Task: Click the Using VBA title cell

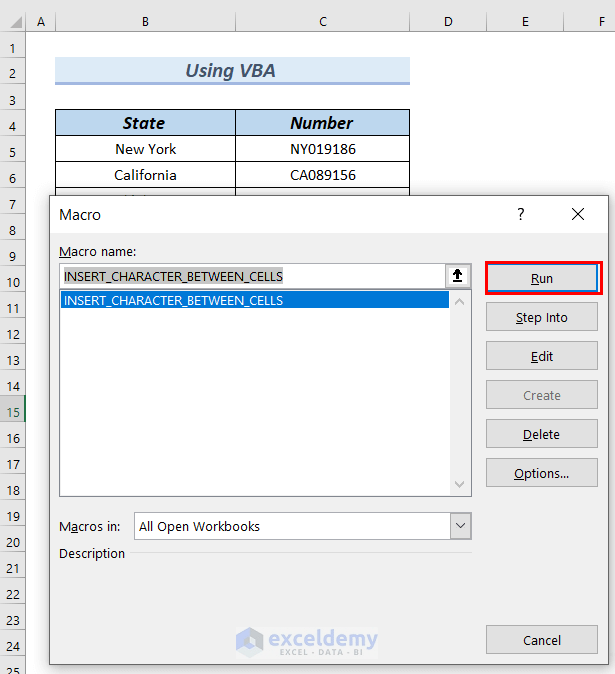Action: click(232, 71)
